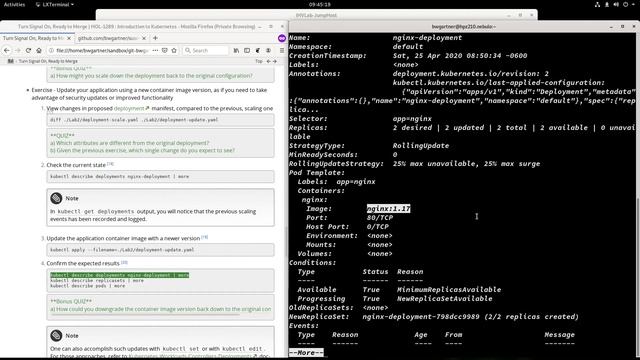The width and height of the screenshot is (640, 360).
Task: Click RollingUpdate strategy value in terminal
Action: [421, 146]
